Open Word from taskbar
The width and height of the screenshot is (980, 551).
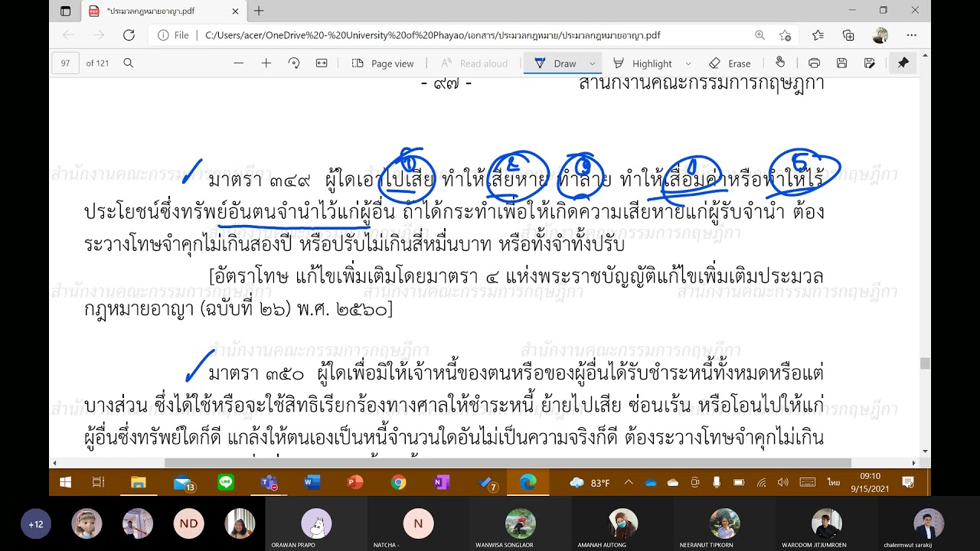tap(311, 482)
